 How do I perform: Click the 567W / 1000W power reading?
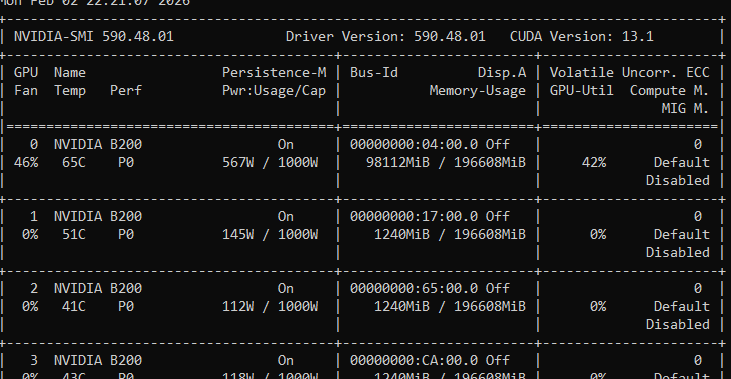tap(270, 162)
